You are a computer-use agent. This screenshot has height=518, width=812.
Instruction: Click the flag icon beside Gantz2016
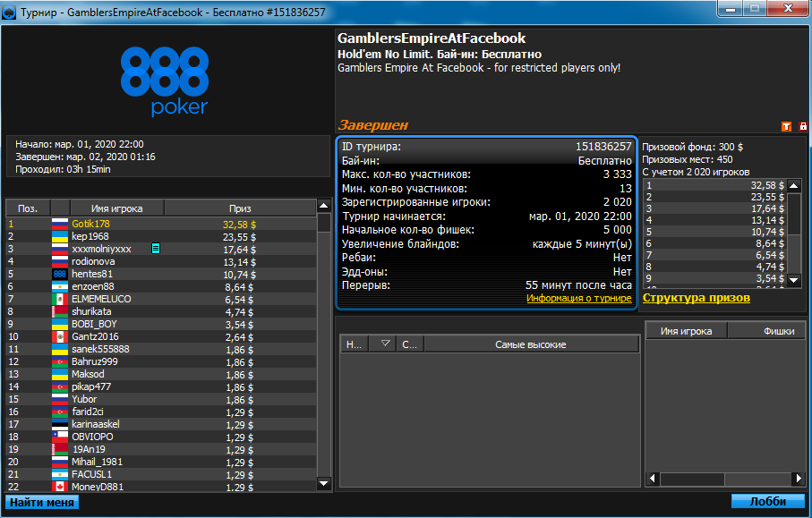point(60,337)
